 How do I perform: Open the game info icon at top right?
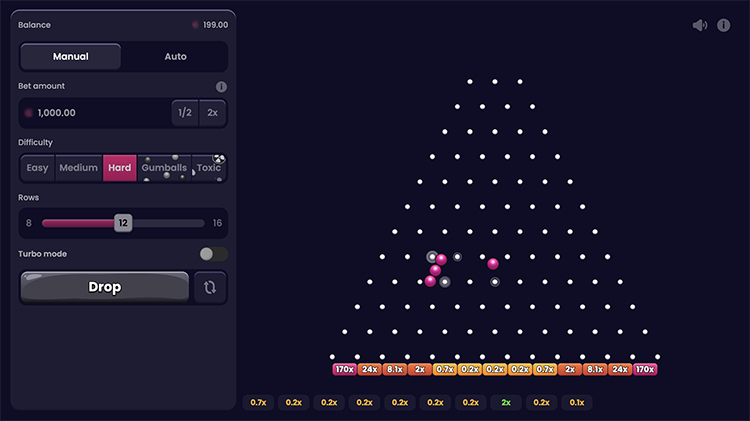point(723,25)
